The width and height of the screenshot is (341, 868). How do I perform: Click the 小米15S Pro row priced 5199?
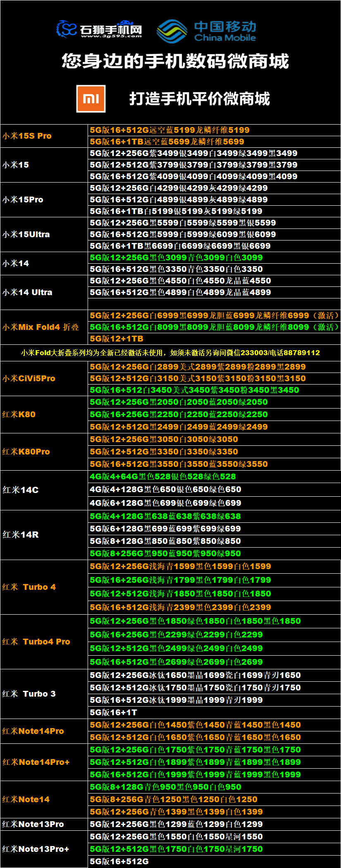click(215, 130)
